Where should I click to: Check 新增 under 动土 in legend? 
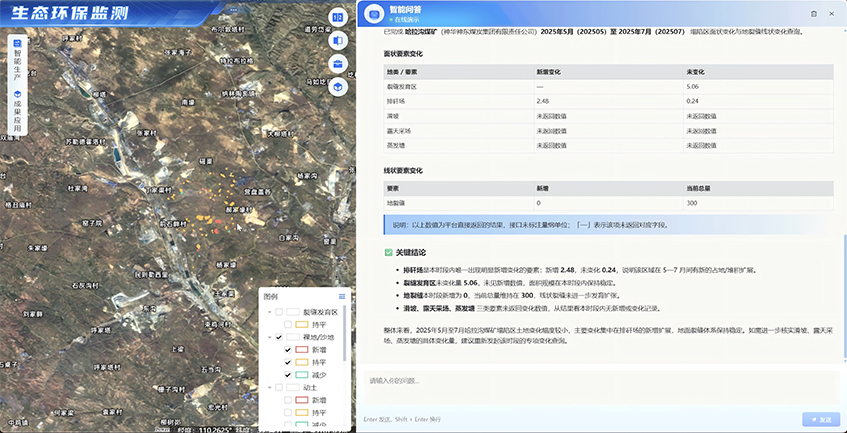(x=288, y=400)
